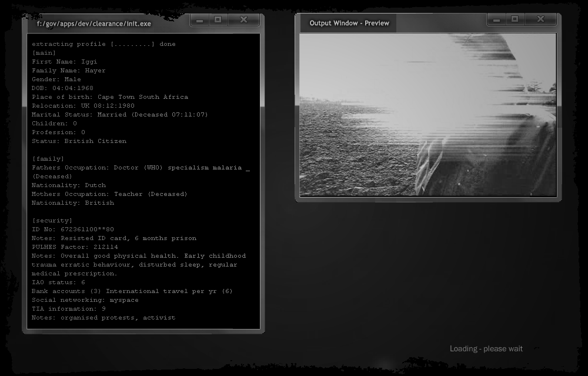Click the 'Profession: 0' line
Image resolution: width=588 pixels, height=376 pixels.
[58, 132]
